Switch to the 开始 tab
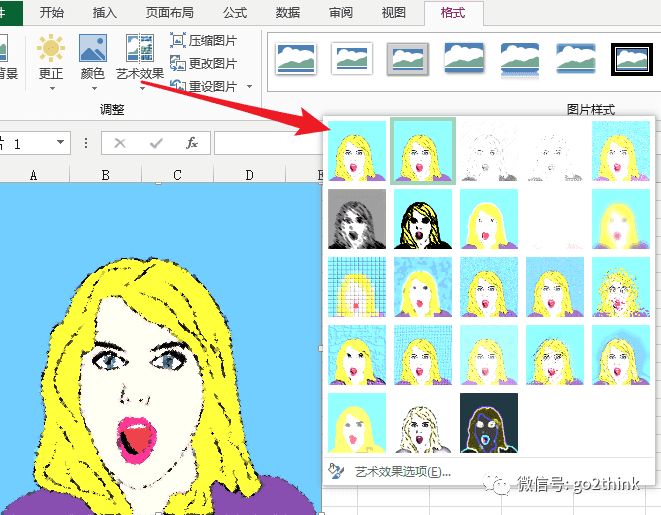The width and height of the screenshot is (661, 515). tap(52, 13)
